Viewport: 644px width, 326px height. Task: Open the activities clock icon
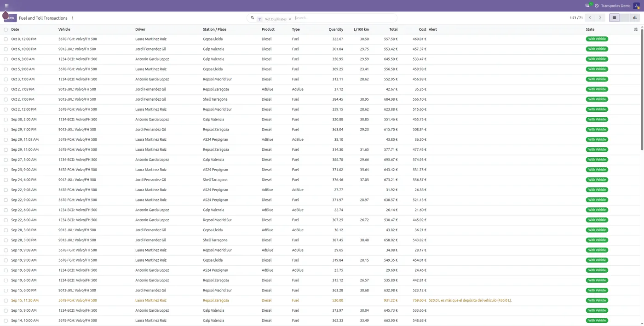[x=597, y=6]
